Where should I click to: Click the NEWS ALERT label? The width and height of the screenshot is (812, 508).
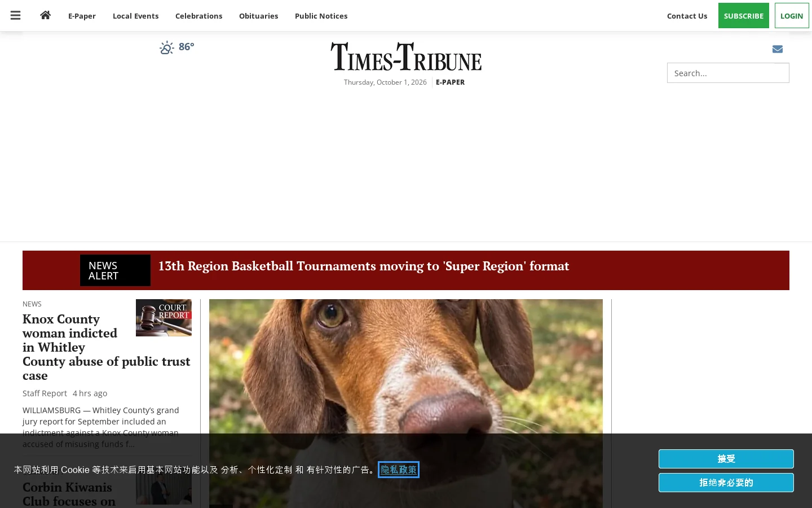click(x=115, y=270)
